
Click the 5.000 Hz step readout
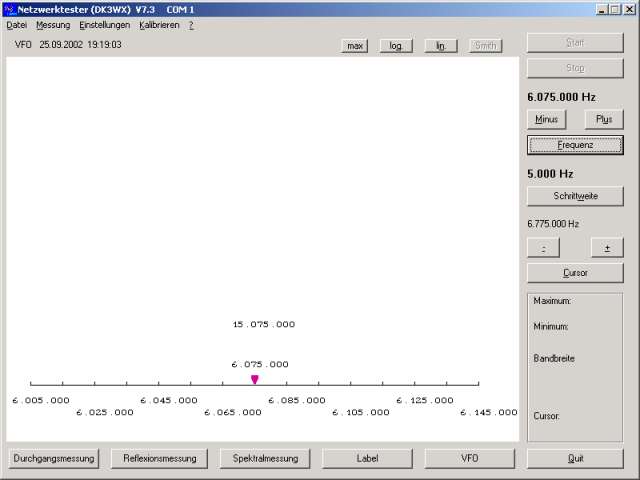pyautogui.click(x=550, y=174)
